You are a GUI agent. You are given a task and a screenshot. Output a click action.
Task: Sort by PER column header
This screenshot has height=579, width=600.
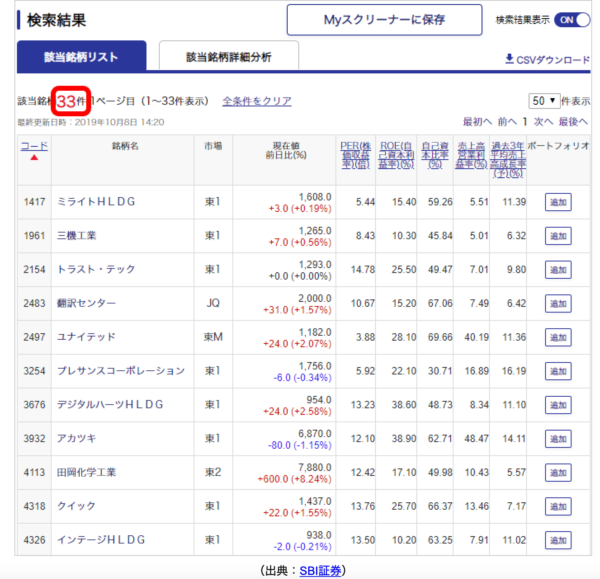356,157
